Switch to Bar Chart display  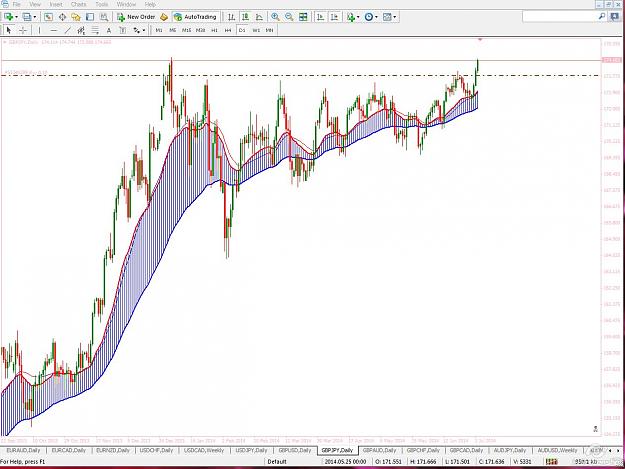[231, 17]
